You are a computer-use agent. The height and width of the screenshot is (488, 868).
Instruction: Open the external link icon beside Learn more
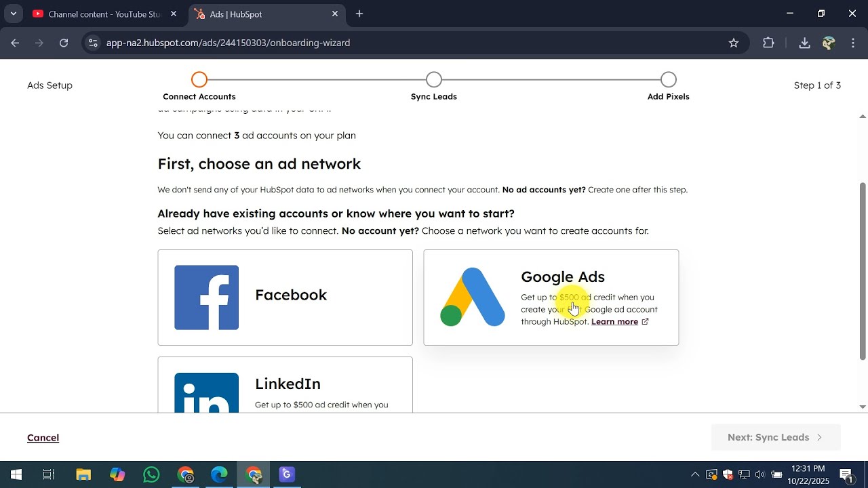(645, 322)
